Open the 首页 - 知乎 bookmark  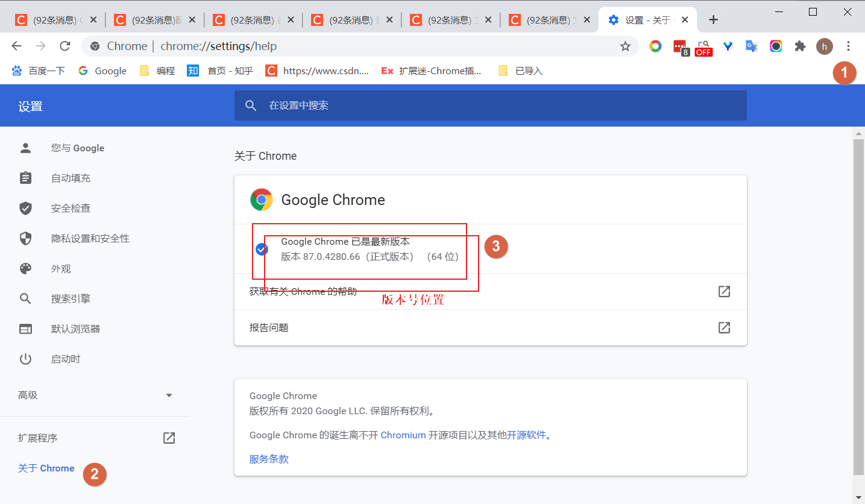pyautogui.click(x=220, y=71)
